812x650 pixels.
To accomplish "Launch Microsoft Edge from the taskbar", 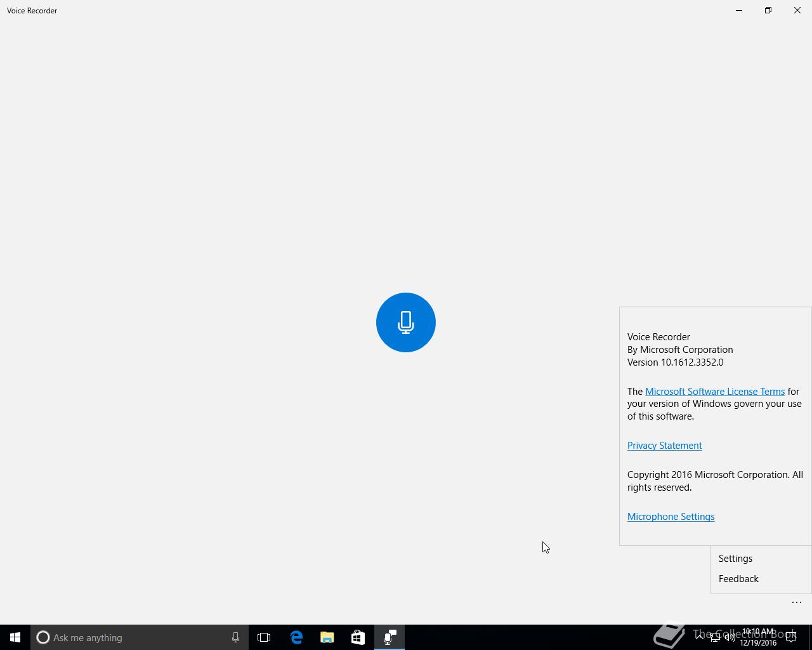I will click(x=296, y=637).
